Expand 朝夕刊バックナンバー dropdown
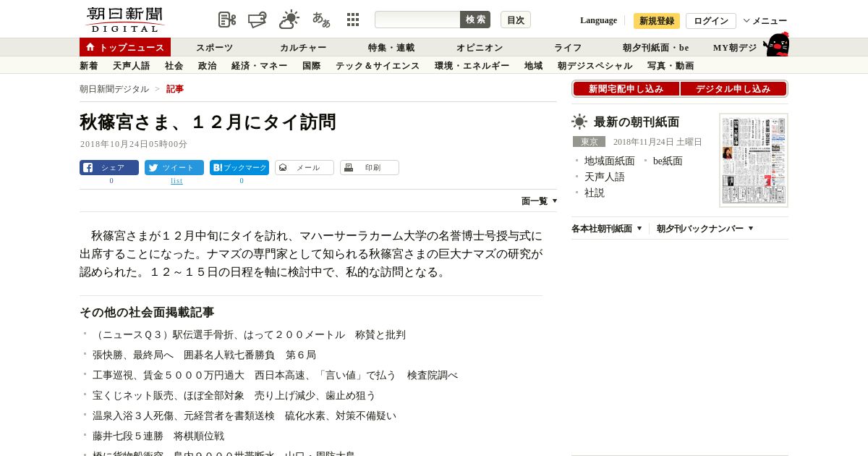 click(705, 229)
